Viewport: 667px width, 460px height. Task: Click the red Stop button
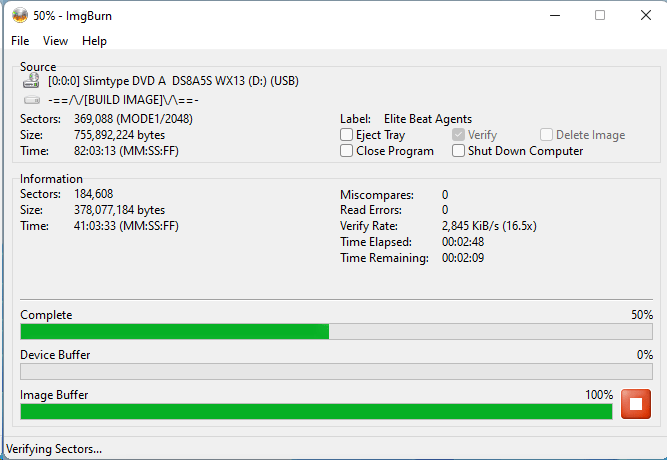tap(636, 404)
